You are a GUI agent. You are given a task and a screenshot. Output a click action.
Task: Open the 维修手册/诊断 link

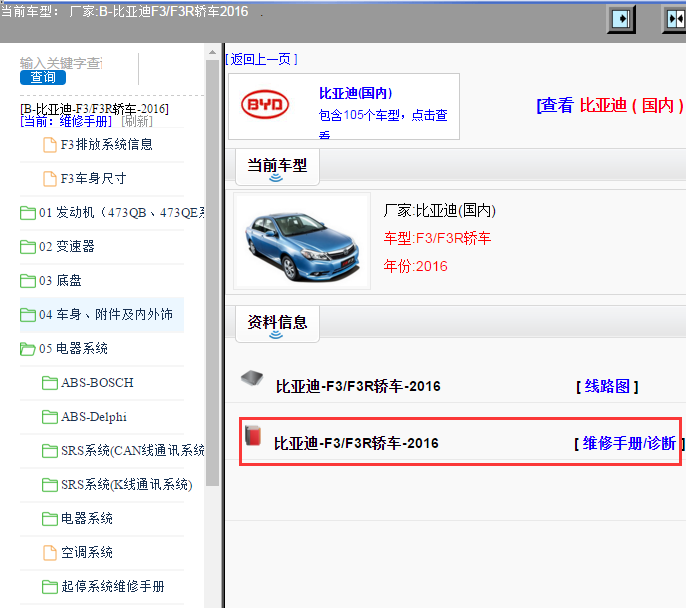click(629, 444)
